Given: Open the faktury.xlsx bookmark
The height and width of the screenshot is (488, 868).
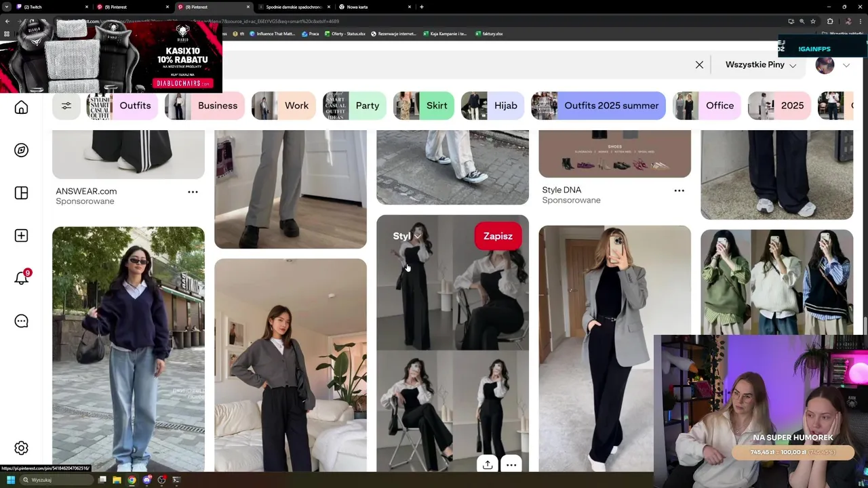Looking at the screenshot, I should 489,34.
